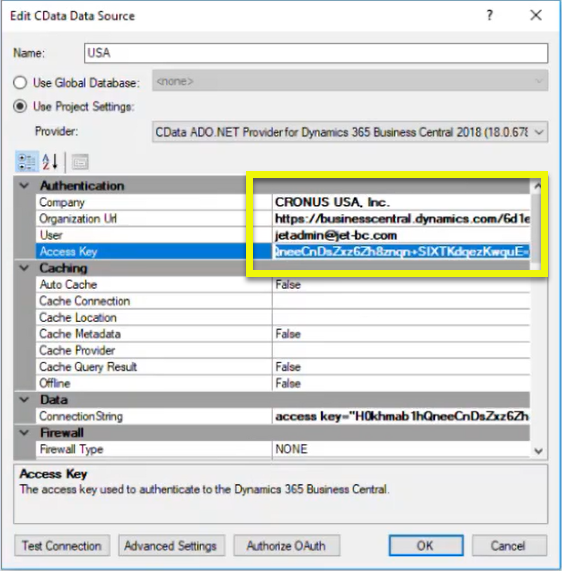562x571 pixels.
Task: Select the Auto Cache property row
Action: pos(283,284)
